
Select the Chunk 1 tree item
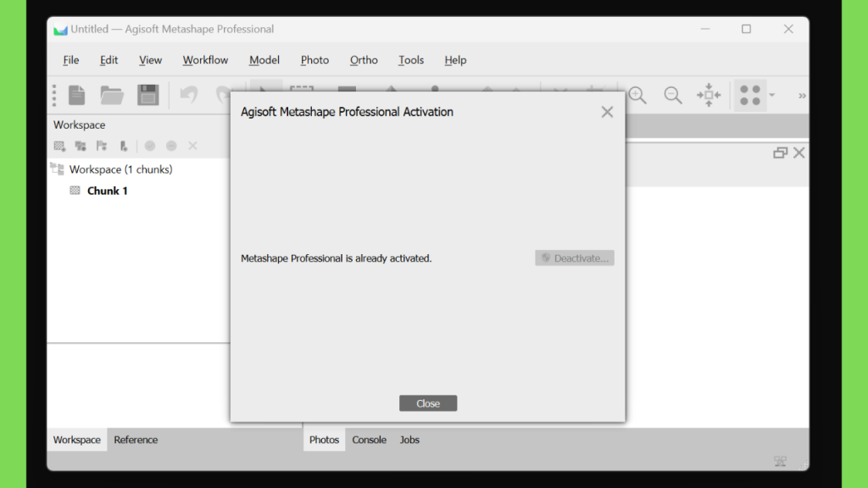(x=108, y=191)
